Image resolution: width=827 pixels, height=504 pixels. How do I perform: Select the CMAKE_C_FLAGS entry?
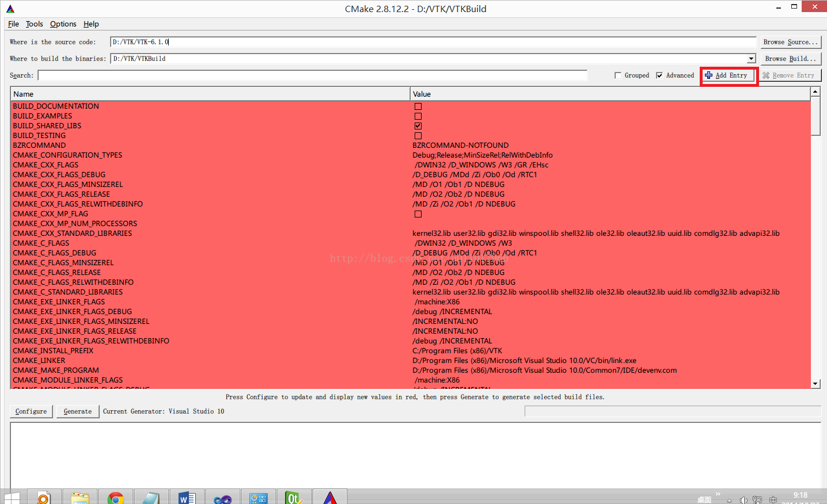41,243
